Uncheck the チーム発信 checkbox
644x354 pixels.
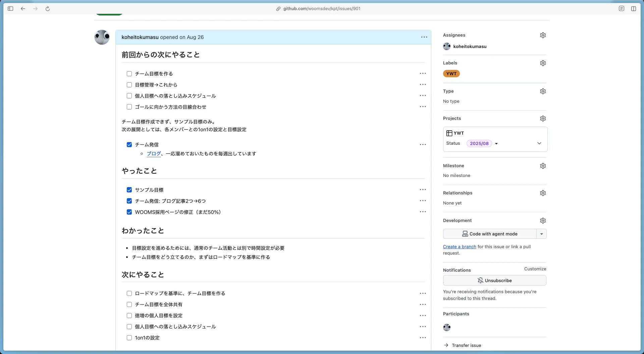(x=129, y=145)
